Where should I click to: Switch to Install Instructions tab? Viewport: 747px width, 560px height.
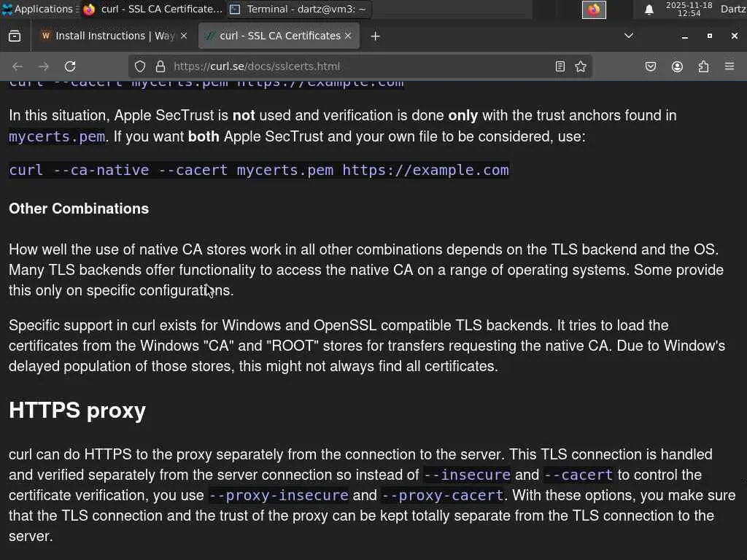tap(109, 36)
